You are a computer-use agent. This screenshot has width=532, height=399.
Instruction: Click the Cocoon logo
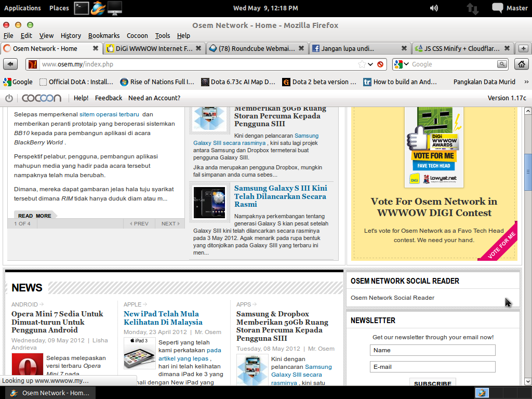42,98
